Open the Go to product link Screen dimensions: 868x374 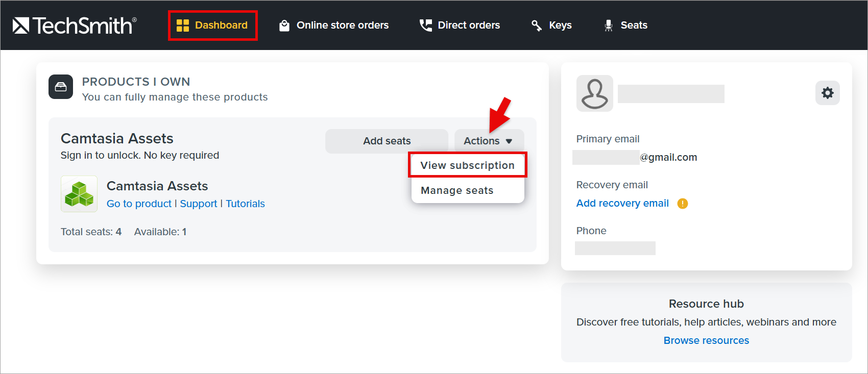[139, 204]
